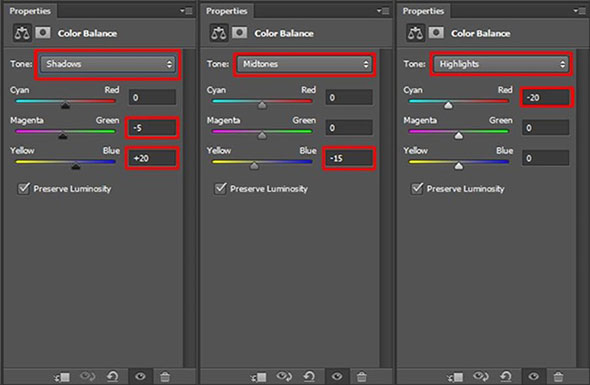Toggle layer visibility eye in the Shadows panel
This screenshot has height=385, width=590.
[140, 376]
